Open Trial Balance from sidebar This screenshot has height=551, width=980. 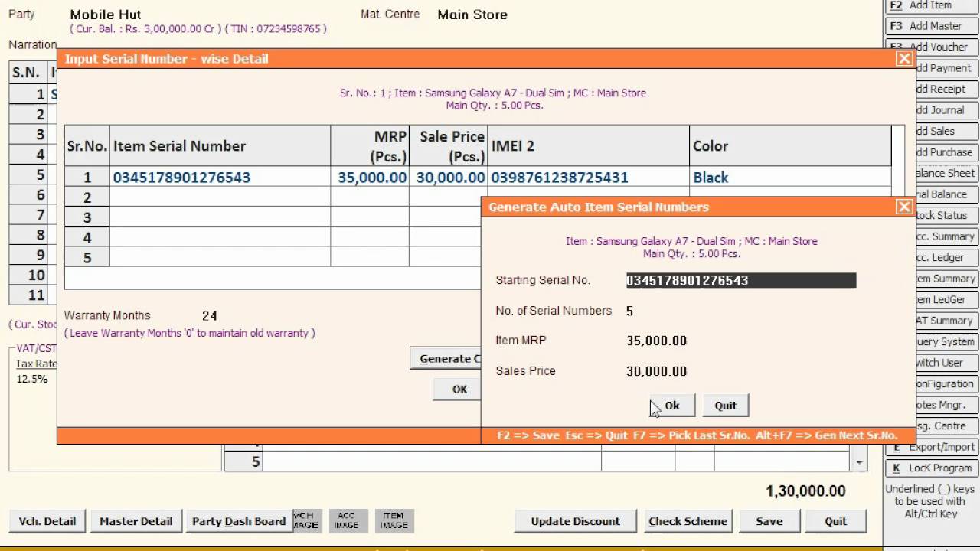947,194
